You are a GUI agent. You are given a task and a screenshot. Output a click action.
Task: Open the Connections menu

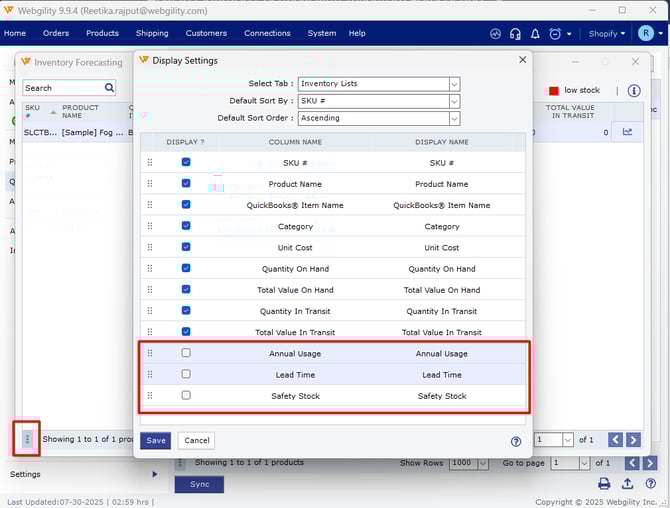(267, 33)
